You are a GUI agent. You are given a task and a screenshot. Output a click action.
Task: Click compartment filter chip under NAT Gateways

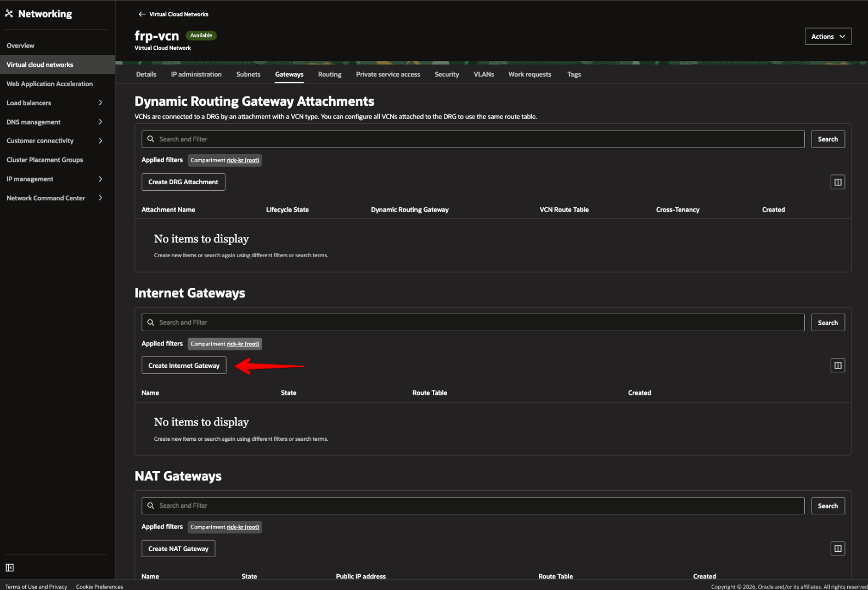(225, 527)
